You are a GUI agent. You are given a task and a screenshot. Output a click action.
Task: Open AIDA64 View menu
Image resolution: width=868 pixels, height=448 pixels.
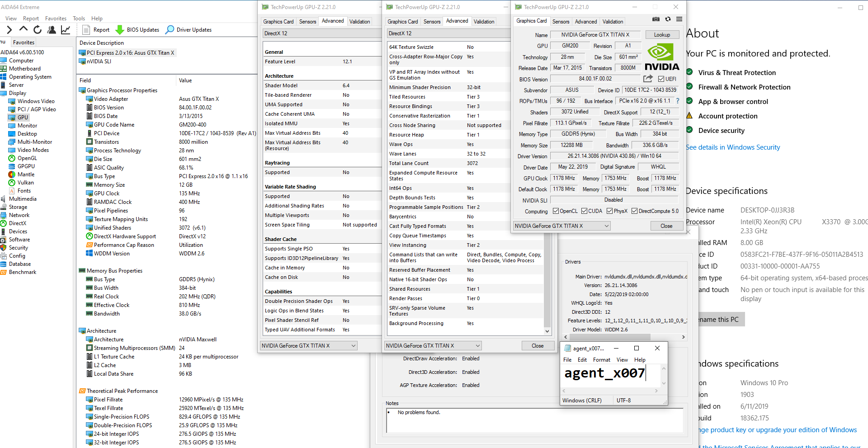pos(11,19)
